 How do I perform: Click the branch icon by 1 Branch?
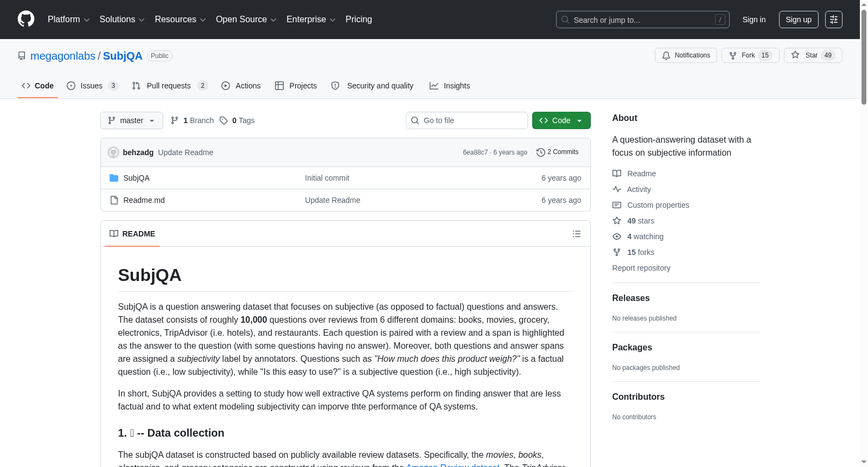coord(175,120)
